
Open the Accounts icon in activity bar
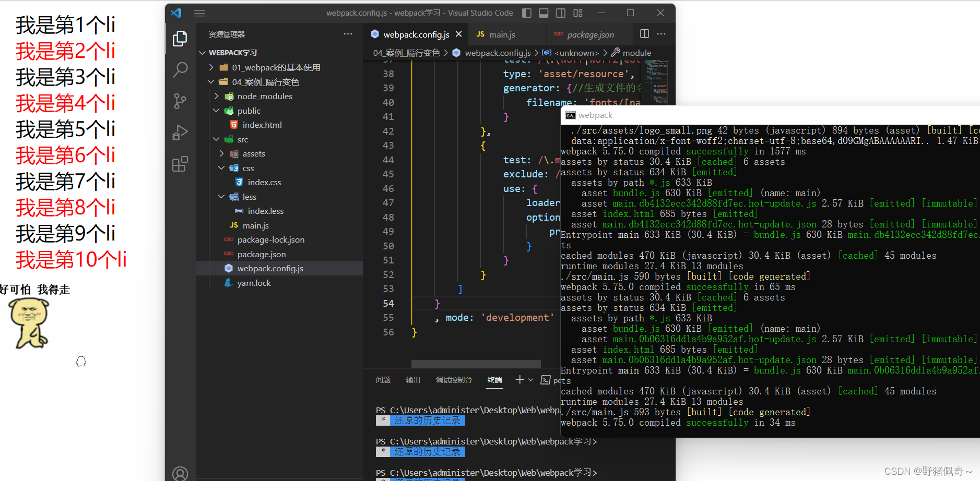tap(180, 473)
